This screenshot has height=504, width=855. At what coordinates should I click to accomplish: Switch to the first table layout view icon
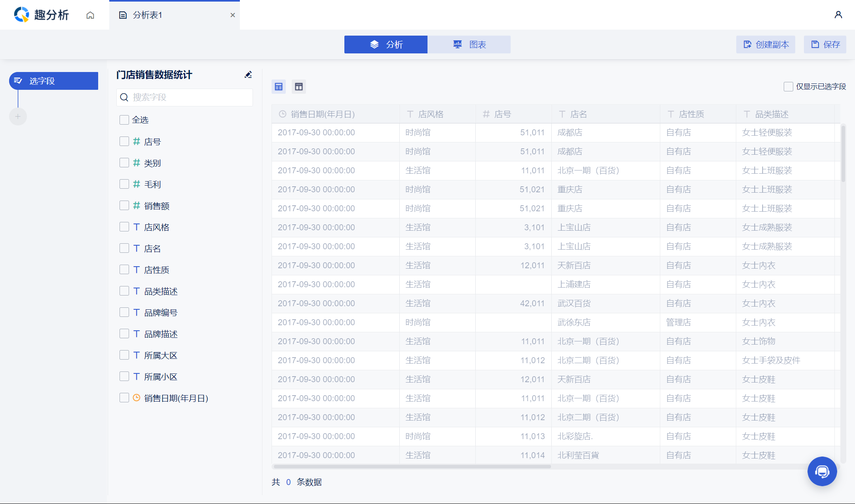279,87
